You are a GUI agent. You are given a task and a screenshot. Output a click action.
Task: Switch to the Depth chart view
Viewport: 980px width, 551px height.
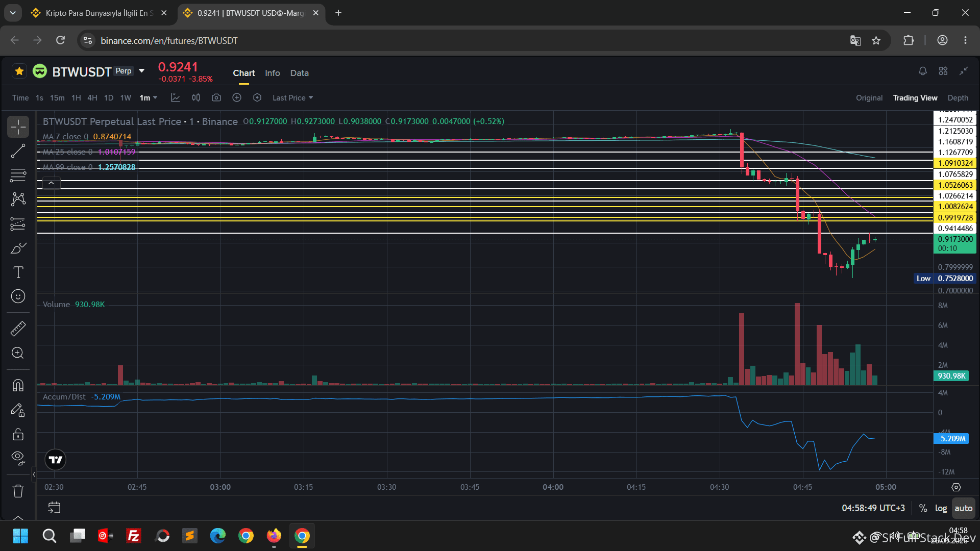click(x=958, y=97)
